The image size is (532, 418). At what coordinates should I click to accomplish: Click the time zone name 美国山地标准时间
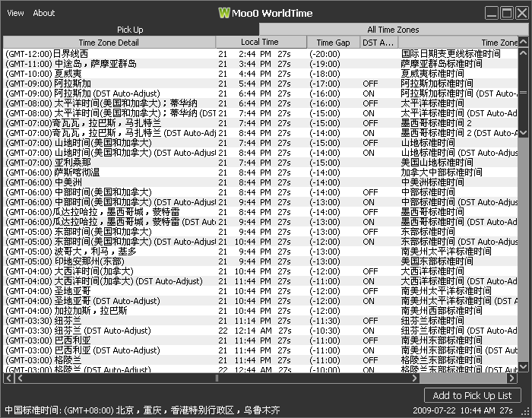[437, 163]
